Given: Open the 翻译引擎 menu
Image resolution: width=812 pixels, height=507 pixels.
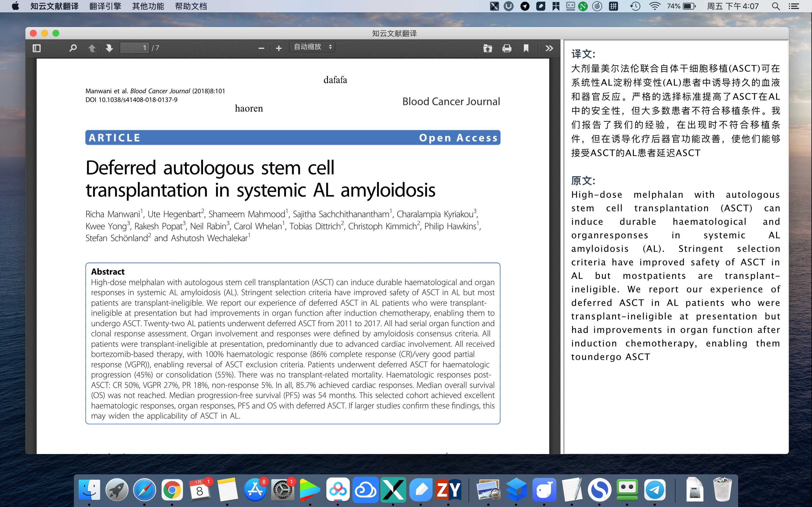Looking at the screenshot, I should (x=105, y=6).
